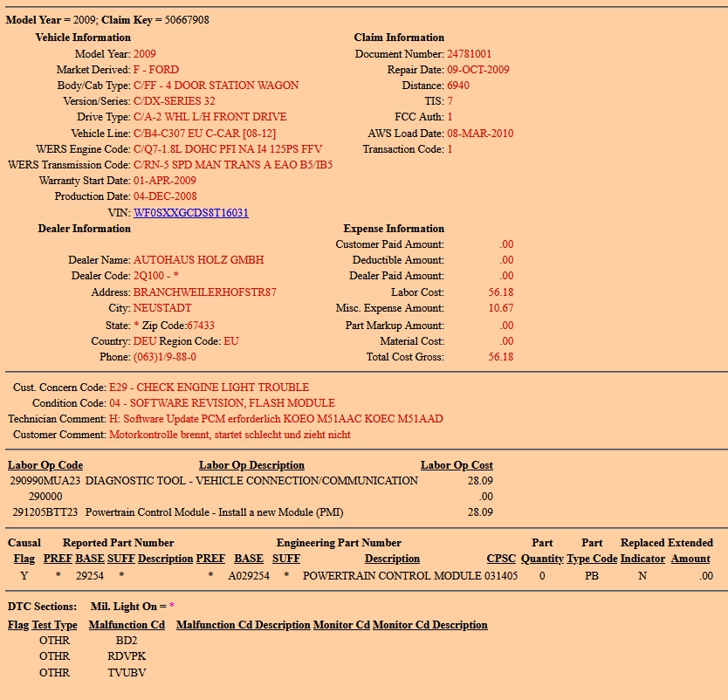Image resolution: width=728 pixels, height=700 pixels.
Task: Click the Repair Date value 09-OCT-2009
Action: [478, 70]
